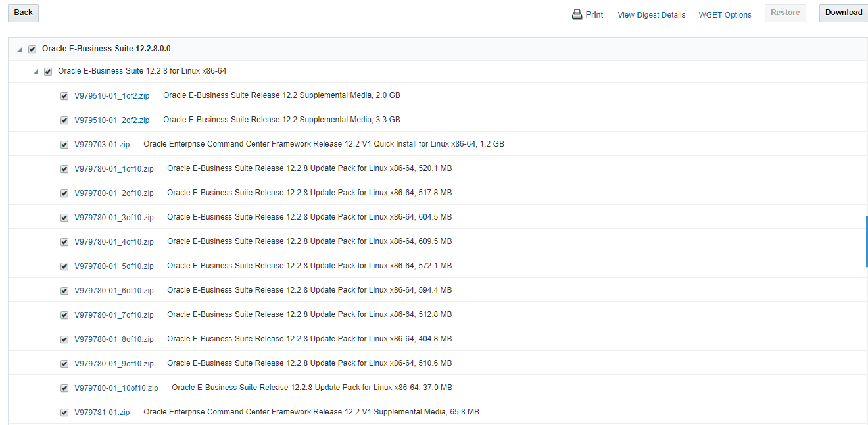
Task: Toggle checkbox for V979780-01_7of10.zip
Action: click(64, 315)
